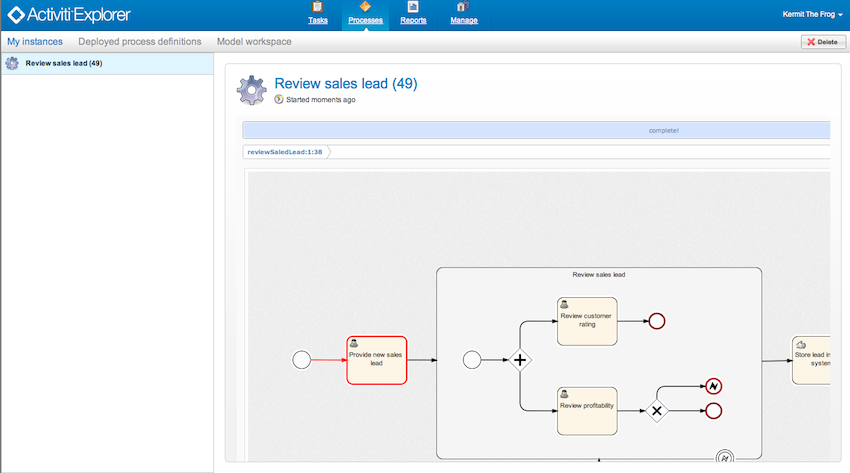The height and width of the screenshot is (473, 850).
Task: Open the Model workspace tab
Action: [254, 42]
